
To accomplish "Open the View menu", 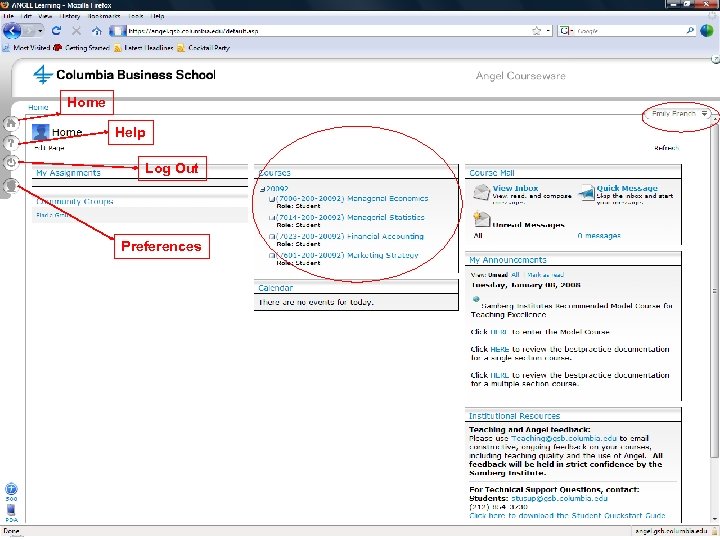I will tap(45, 16).
